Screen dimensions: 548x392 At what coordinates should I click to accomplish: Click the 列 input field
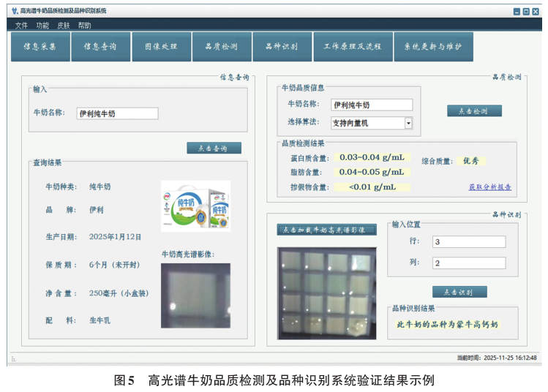[469, 263]
